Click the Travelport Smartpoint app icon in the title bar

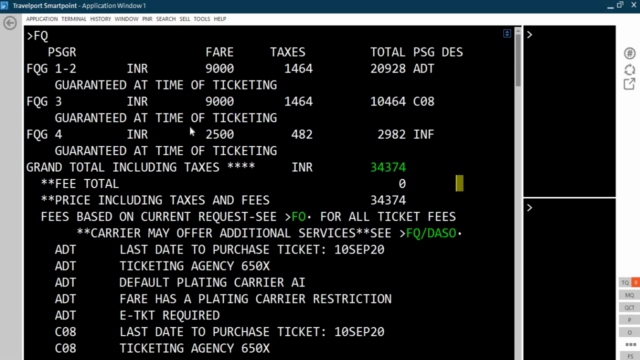[4, 5]
